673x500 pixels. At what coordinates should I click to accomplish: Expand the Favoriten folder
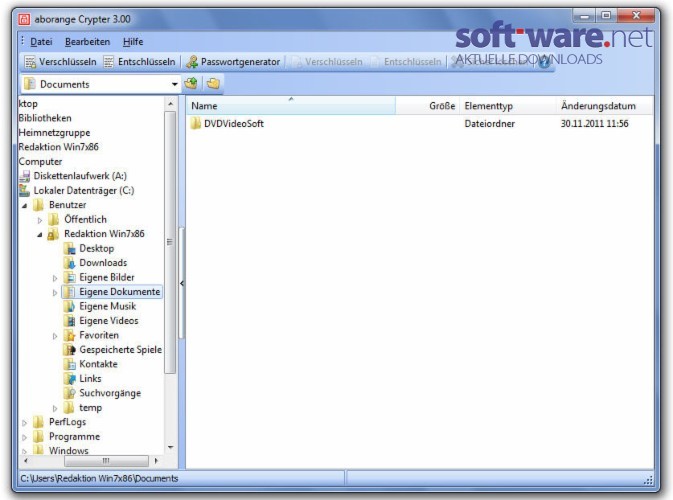pyautogui.click(x=55, y=336)
